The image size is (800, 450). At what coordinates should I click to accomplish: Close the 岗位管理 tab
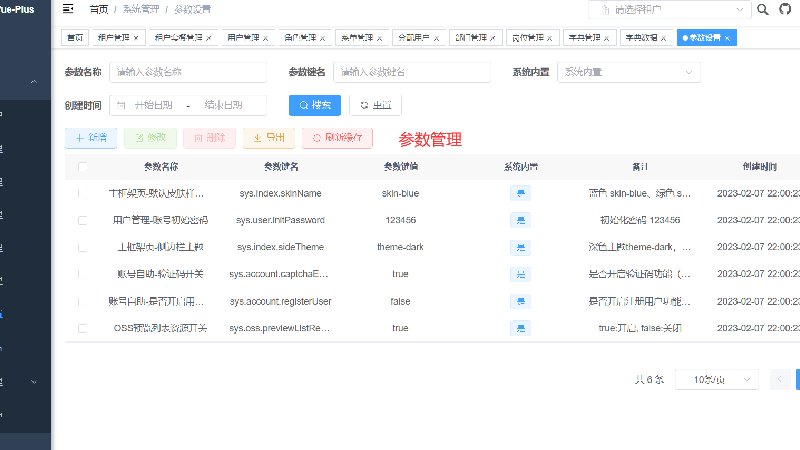(x=549, y=38)
